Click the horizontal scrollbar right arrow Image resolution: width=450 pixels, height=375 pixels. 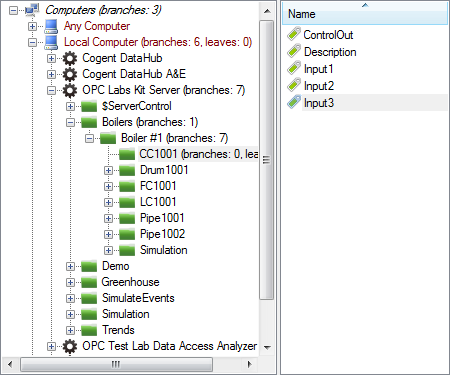(249, 364)
